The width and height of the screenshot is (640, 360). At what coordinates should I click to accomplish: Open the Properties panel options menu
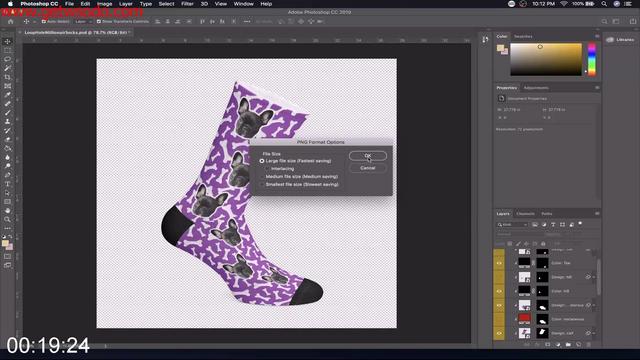pyautogui.click(x=597, y=87)
